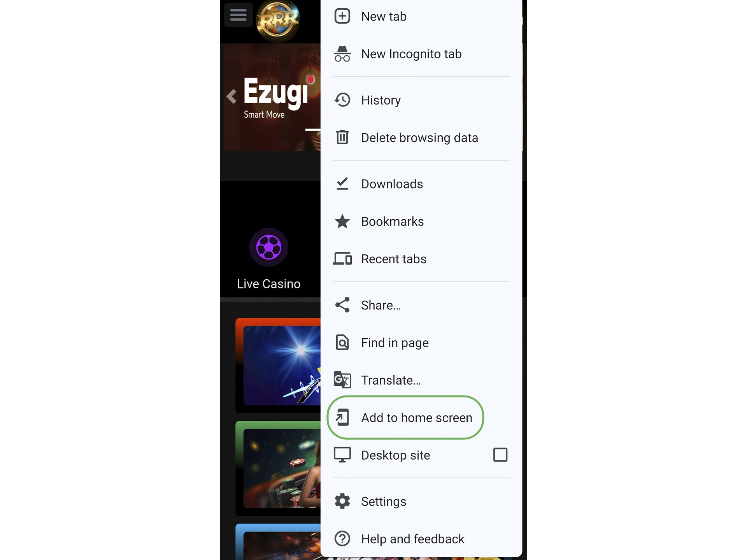747x560 pixels.
Task: Click the New tab icon
Action: coord(342,16)
